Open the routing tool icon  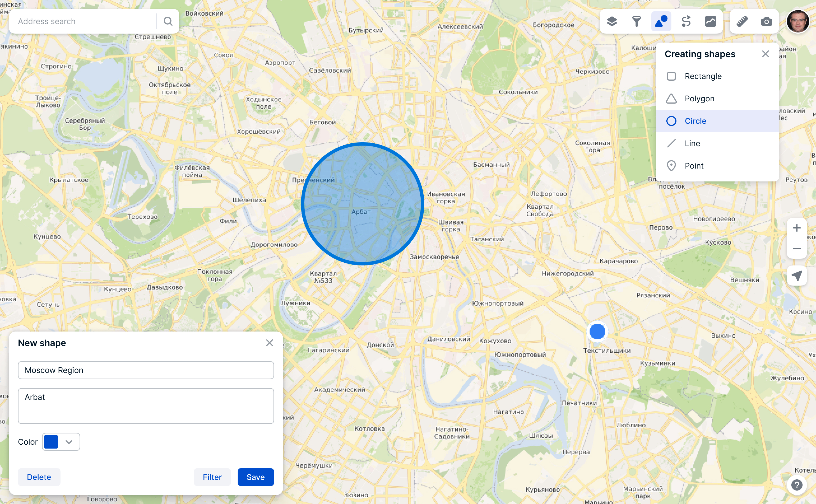tap(686, 21)
